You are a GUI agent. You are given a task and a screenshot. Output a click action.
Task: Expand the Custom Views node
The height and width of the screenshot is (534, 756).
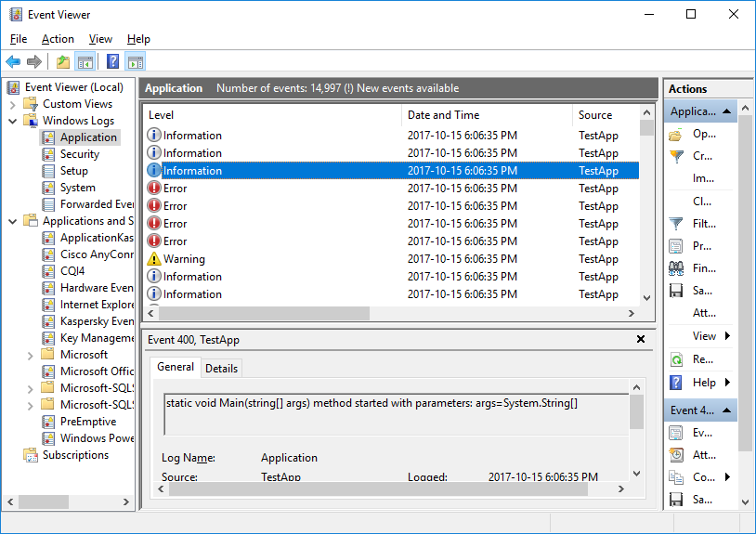[13, 105]
